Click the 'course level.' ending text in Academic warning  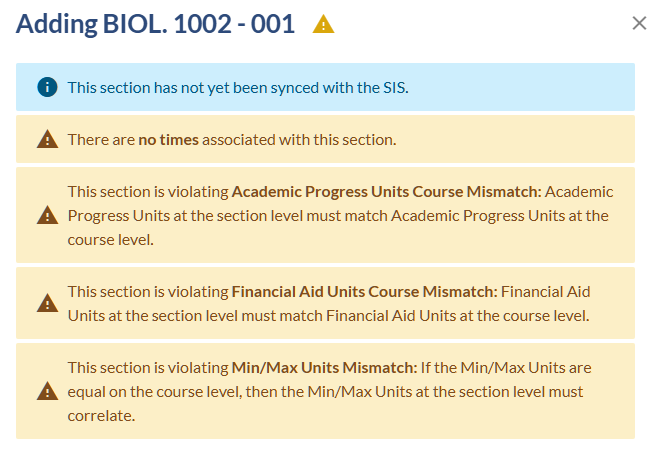tap(111, 240)
